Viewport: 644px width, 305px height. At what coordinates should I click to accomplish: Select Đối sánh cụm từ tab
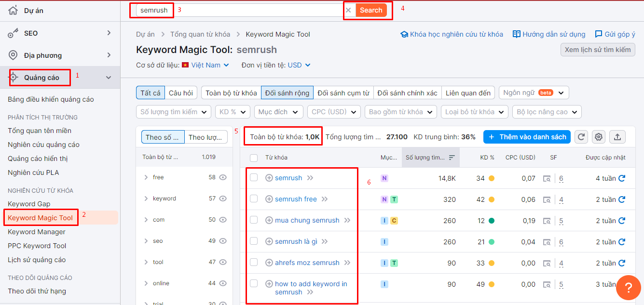pos(343,93)
